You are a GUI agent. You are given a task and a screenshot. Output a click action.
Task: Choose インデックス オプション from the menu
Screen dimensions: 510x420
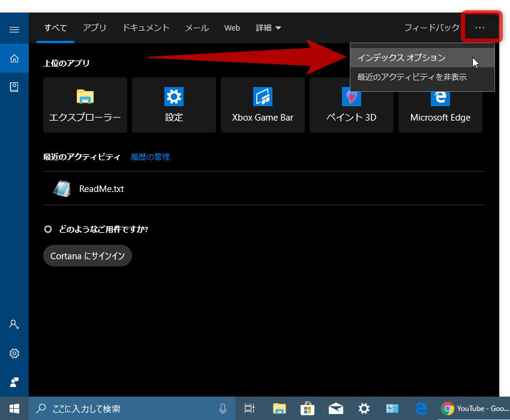(x=422, y=58)
